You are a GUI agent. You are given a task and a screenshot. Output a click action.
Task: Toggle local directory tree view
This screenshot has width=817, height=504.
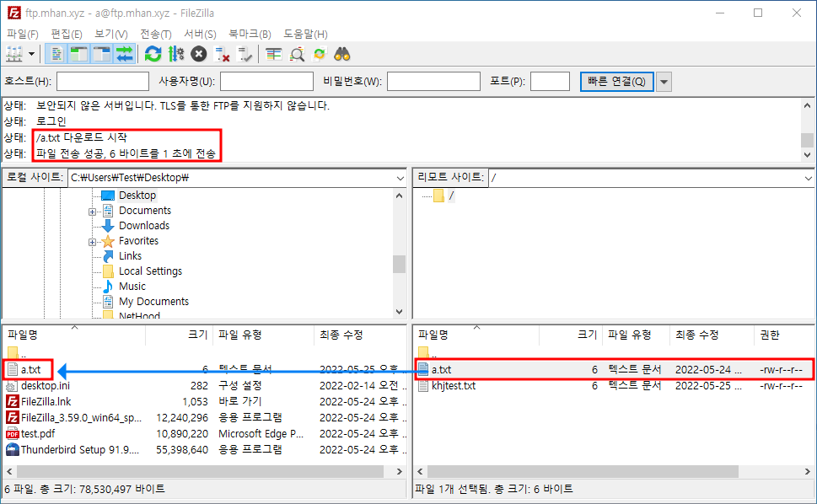click(79, 54)
